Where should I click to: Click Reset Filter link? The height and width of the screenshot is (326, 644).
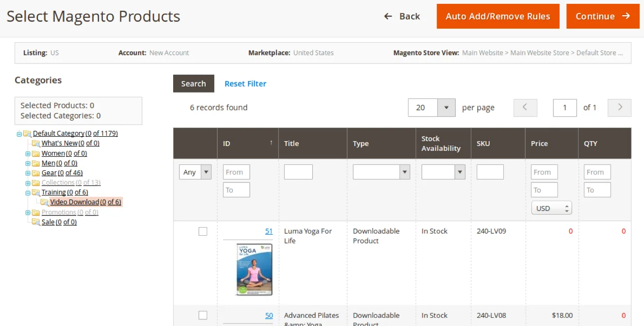(245, 83)
